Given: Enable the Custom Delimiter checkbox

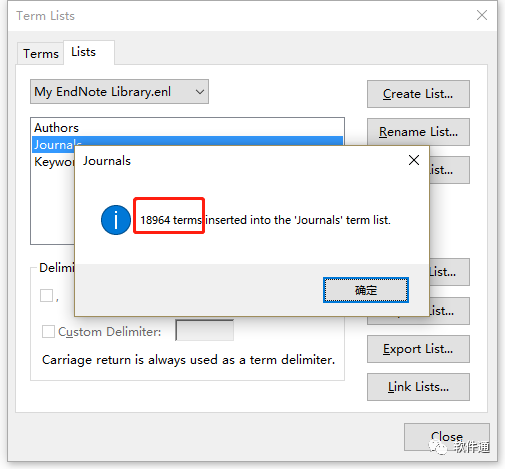Looking at the screenshot, I should click(48, 331).
